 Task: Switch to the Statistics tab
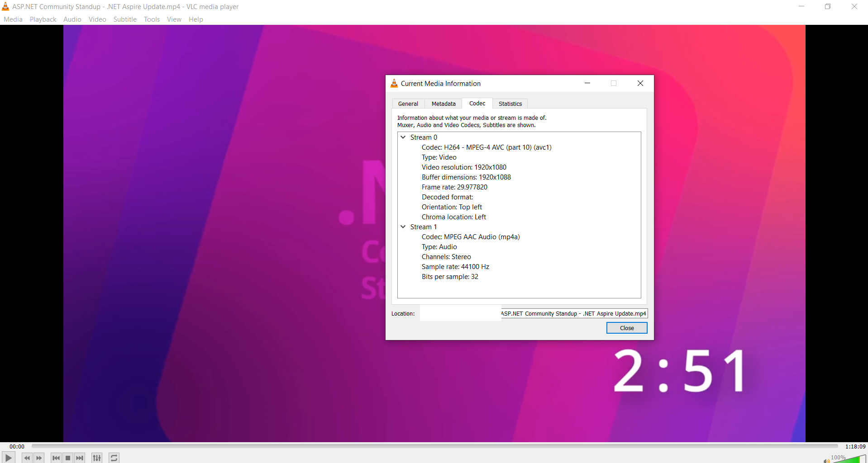[510, 104]
